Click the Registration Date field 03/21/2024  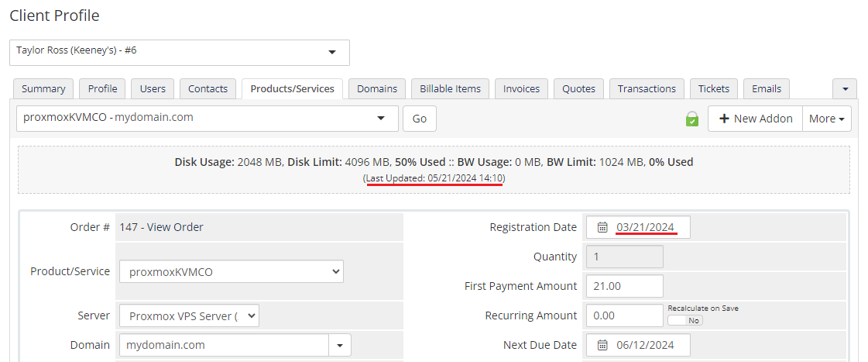(638, 227)
